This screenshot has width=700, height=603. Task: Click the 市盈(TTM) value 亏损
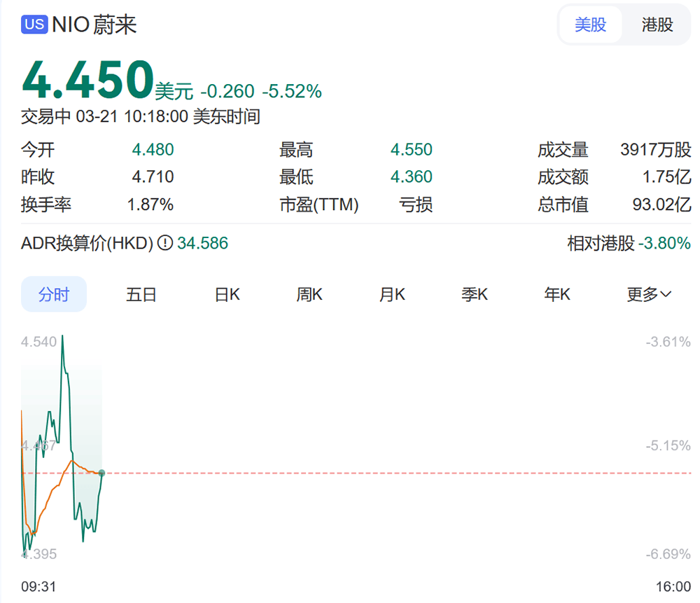[x=416, y=205]
